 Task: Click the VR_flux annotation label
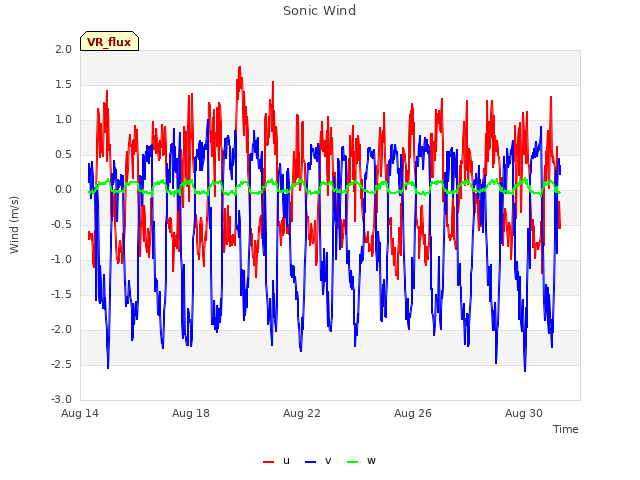click(x=109, y=41)
